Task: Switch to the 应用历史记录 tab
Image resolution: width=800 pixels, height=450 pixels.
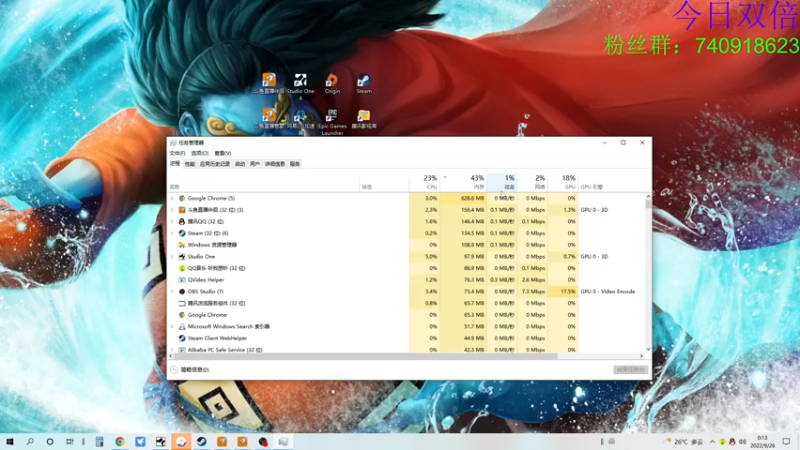Action: (x=215, y=164)
